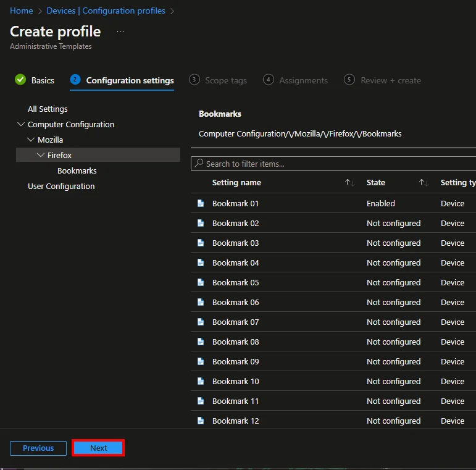The image size is (476, 470).
Task: Open the ellipsis menu beside Create profile
Action: (120, 31)
